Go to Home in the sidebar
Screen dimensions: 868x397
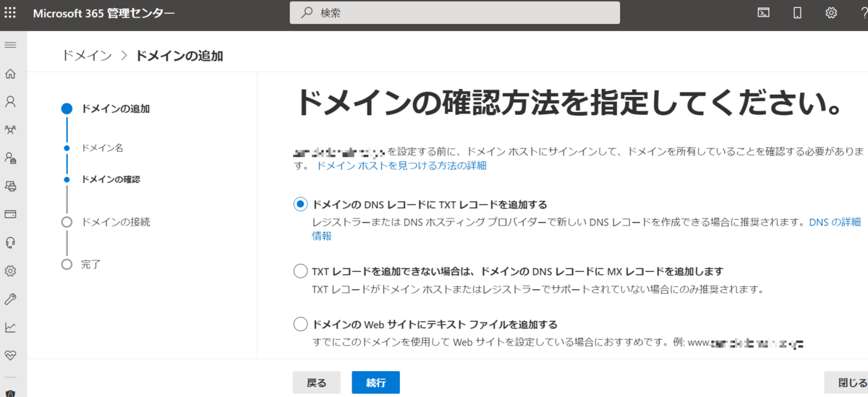(x=11, y=74)
